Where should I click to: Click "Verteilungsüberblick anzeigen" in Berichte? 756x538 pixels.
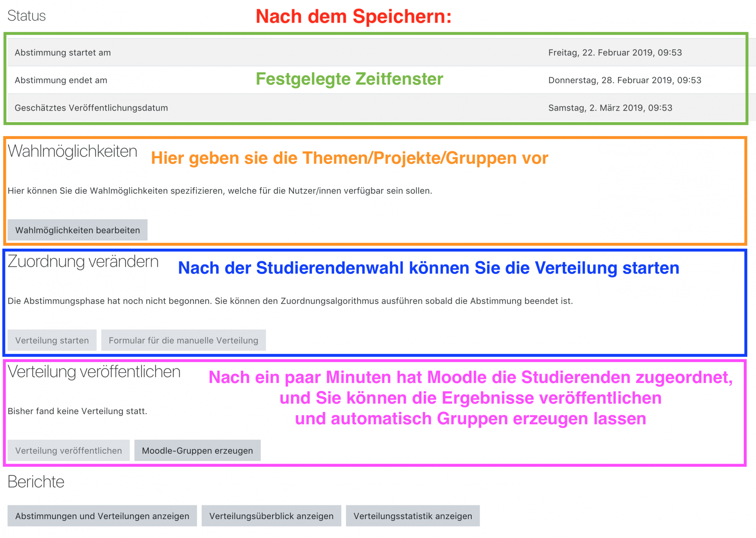point(271,516)
